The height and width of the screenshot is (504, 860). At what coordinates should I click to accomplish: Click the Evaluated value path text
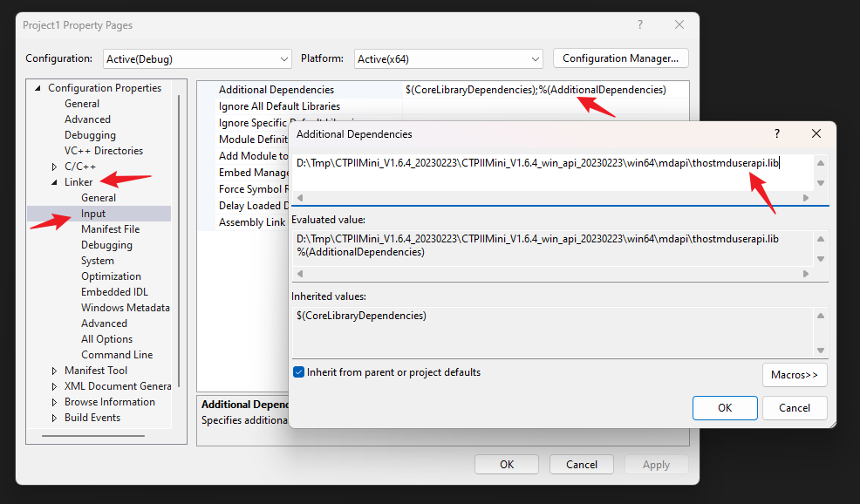tap(537, 239)
